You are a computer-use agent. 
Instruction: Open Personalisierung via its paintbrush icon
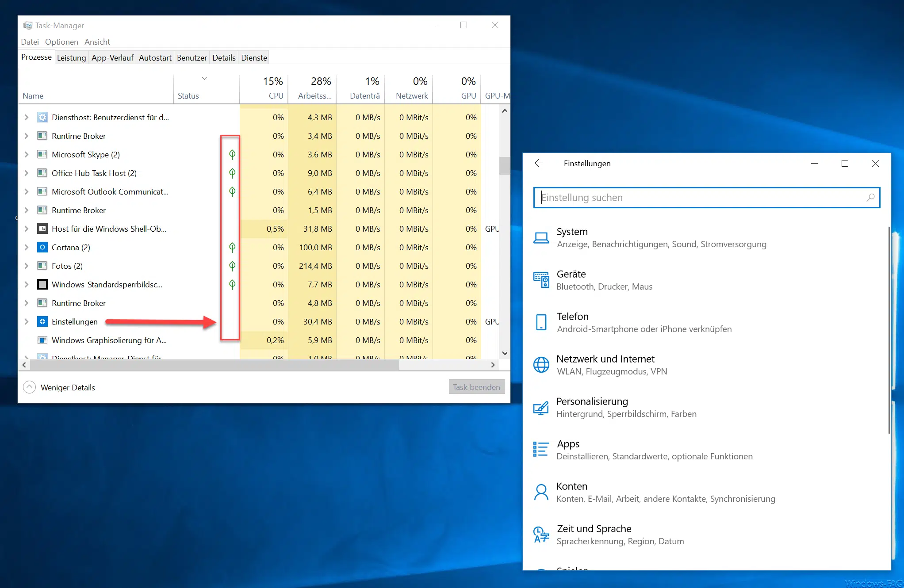[x=541, y=407]
